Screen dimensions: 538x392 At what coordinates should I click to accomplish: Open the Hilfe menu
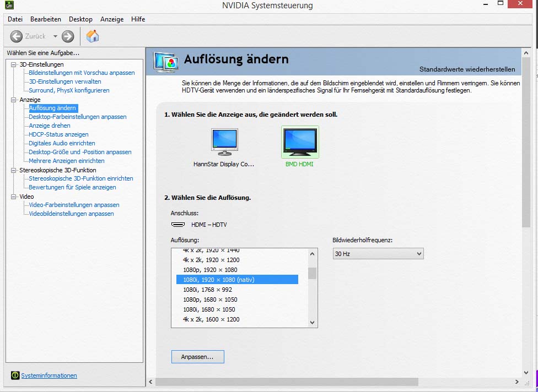(x=138, y=19)
